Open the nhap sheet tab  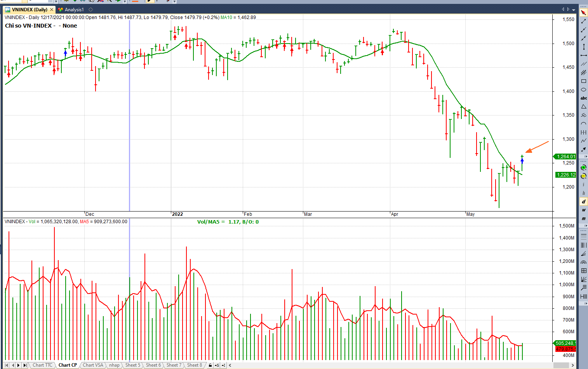click(x=114, y=365)
